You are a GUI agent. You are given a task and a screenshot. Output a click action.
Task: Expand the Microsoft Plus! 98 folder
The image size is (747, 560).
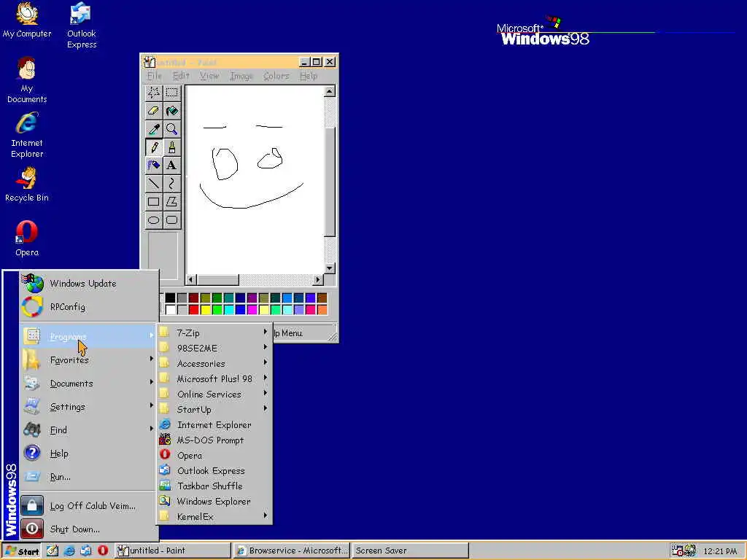coord(214,378)
